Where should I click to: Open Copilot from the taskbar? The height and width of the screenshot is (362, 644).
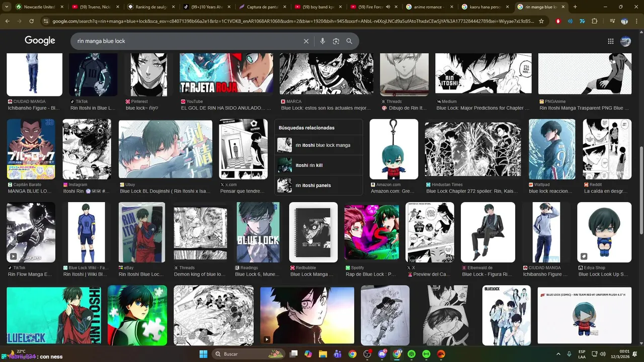pos(308,354)
